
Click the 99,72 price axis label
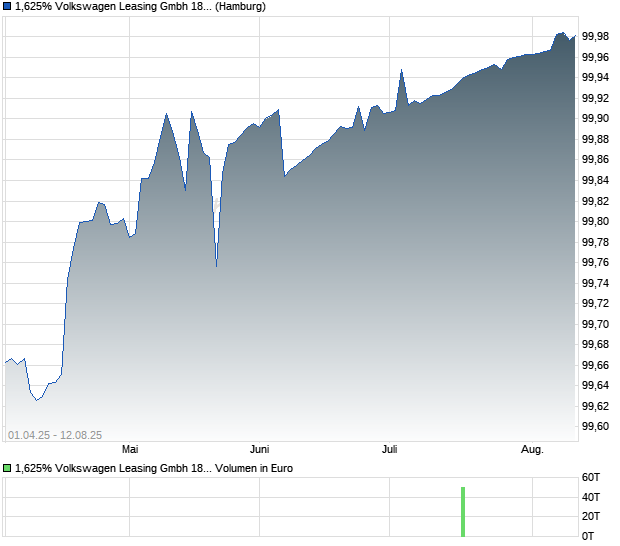pos(595,303)
